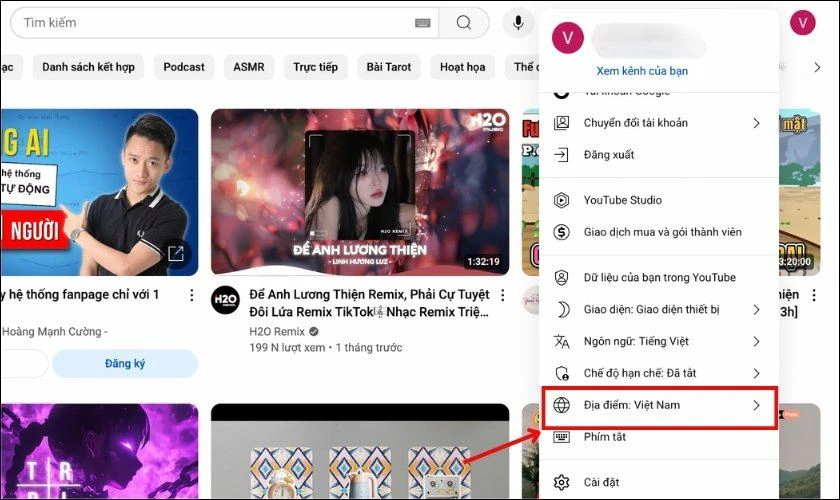Open the on-screen keyboard icon in search box
This screenshot has height=500, width=840.
(x=423, y=23)
